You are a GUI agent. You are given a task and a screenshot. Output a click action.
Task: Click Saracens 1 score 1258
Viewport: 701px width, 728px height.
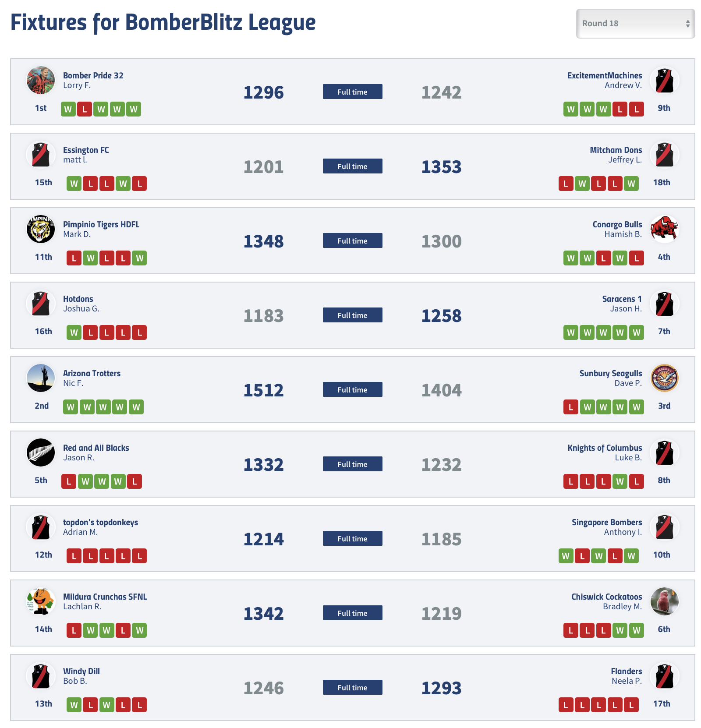(x=441, y=316)
